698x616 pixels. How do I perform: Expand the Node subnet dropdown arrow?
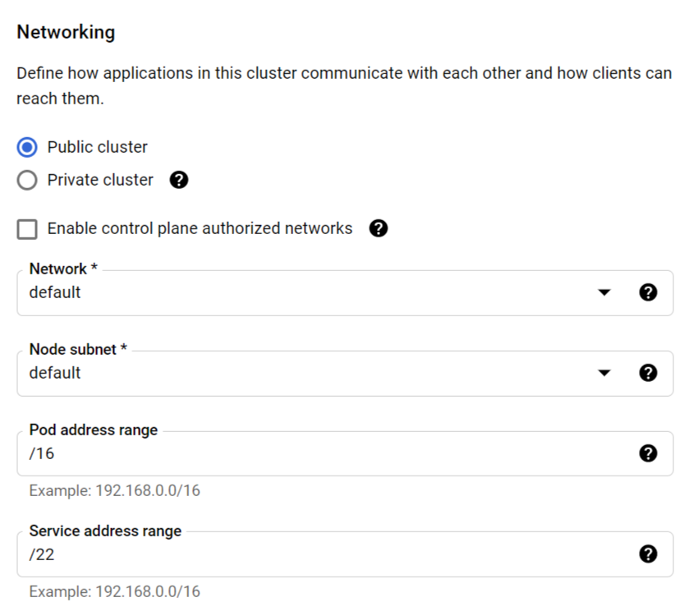tap(604, 373)
